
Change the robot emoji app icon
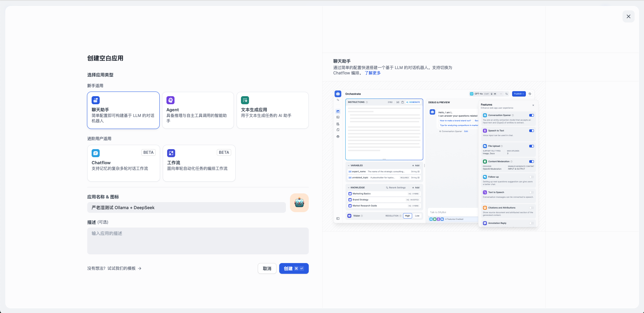pyautogui.click(x=299, y=203)
